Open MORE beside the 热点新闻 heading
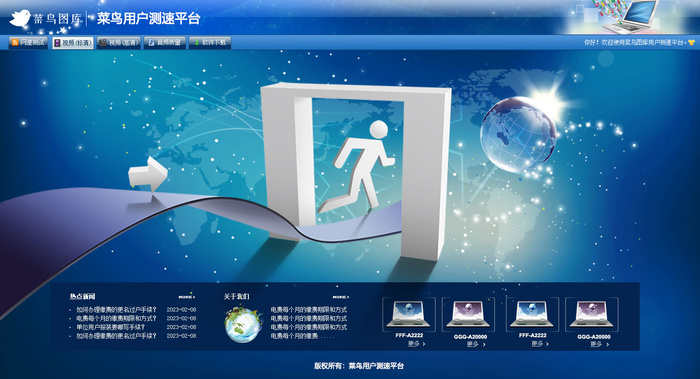 pos(187,297)
